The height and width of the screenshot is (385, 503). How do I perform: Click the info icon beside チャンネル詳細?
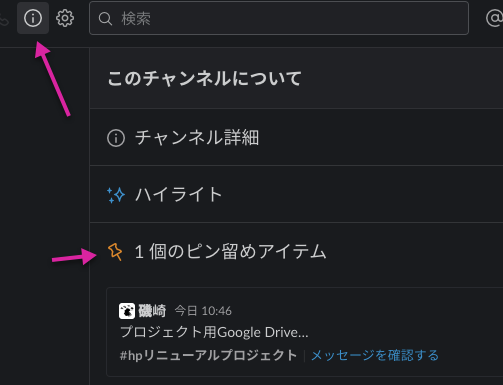116,138
